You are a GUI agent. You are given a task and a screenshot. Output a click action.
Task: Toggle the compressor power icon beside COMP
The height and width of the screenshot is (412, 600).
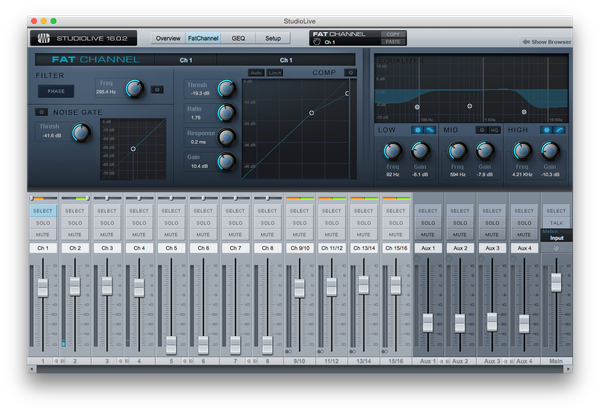(350, 72)
